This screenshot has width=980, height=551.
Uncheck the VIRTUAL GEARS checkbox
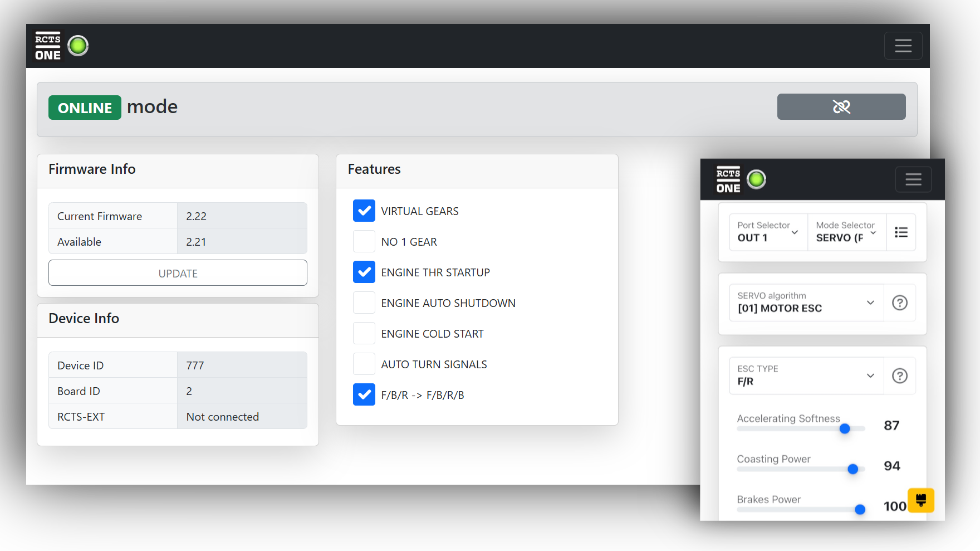[x=364, y=211]
